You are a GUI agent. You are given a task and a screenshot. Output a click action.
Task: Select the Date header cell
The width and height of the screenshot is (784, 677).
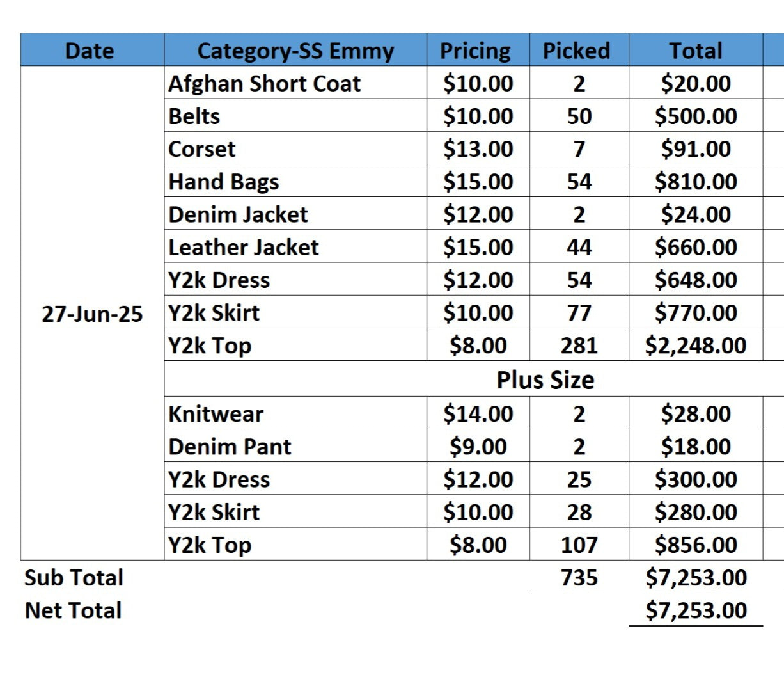(x=92, y=50)
